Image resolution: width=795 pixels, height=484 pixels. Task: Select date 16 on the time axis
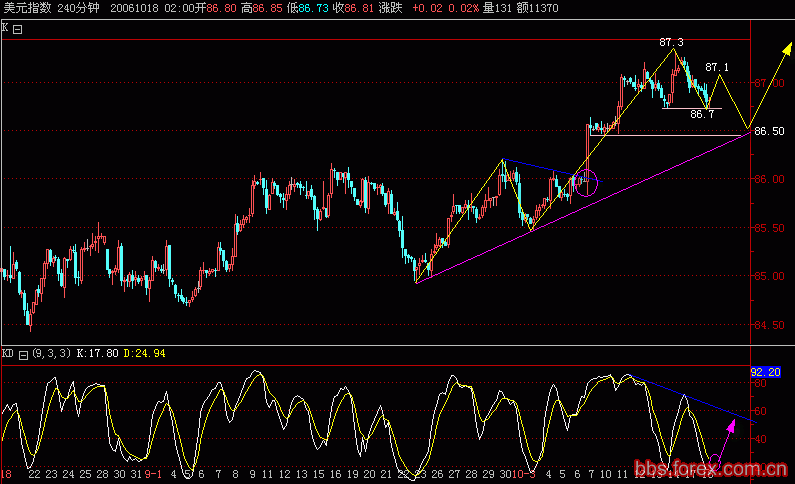335,474
